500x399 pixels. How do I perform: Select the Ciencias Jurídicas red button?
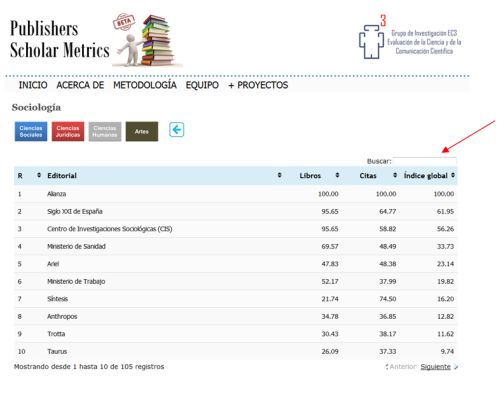pos(68,131)
